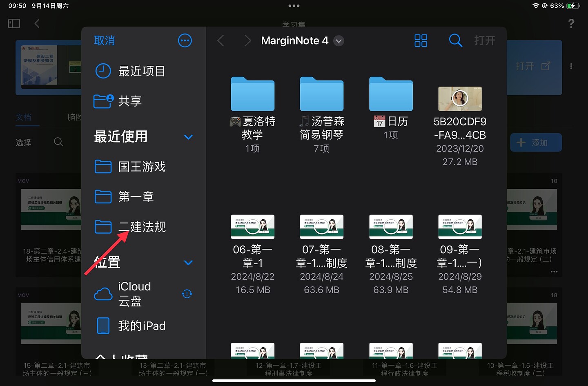Tap the 添加 add button in MarginNote
The height and width of the screenshot is (386, 588).
[536, 143]
